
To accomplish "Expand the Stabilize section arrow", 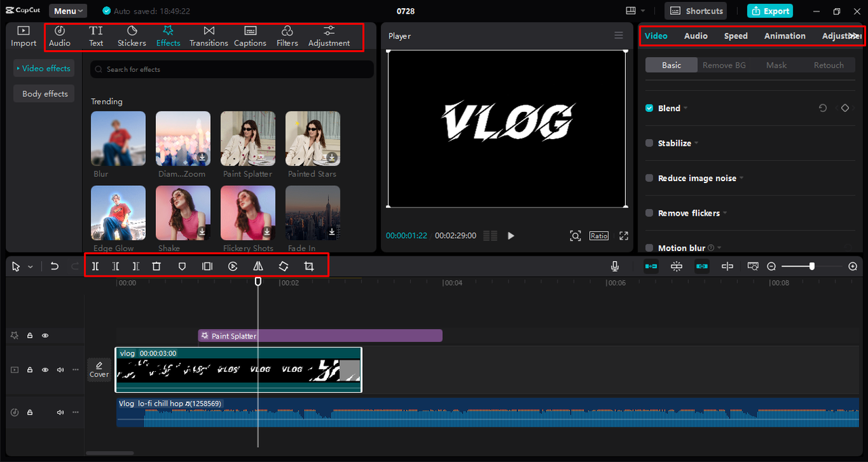I will pyautogui.click(x=696, y=143).
